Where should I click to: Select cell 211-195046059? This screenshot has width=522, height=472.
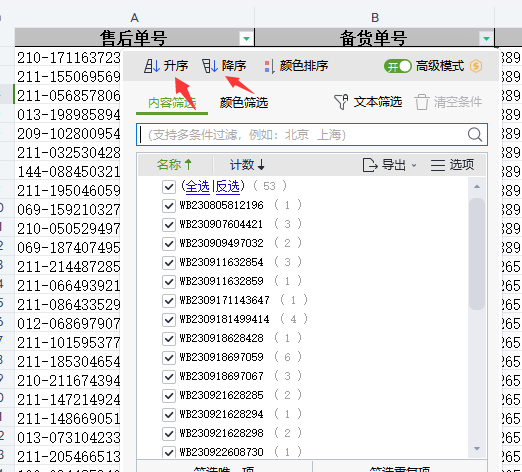point(68,191)
